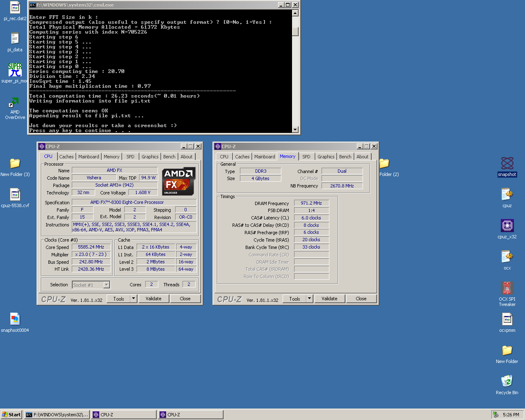Click Close button in left CPU-Z window
The image size is (525, 420).
coord(185,299)
